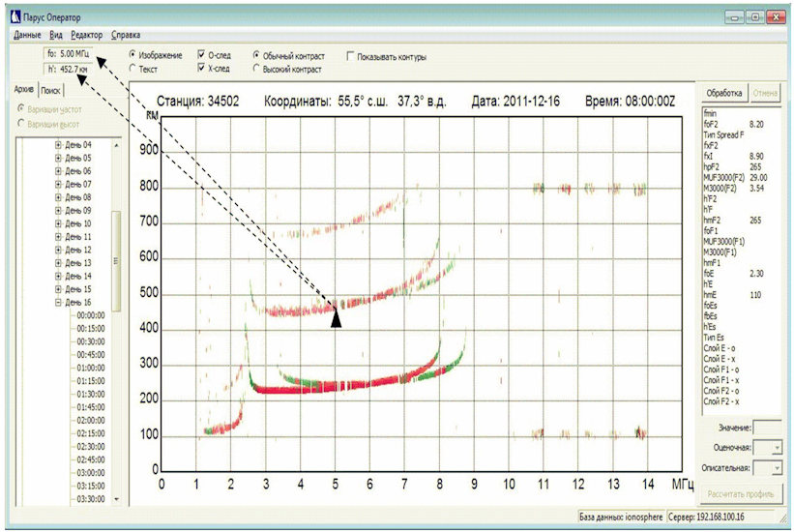Screen dimensions: 794x532
Task: Minimize the Парус Оператор window
Action: coord(734,17)
